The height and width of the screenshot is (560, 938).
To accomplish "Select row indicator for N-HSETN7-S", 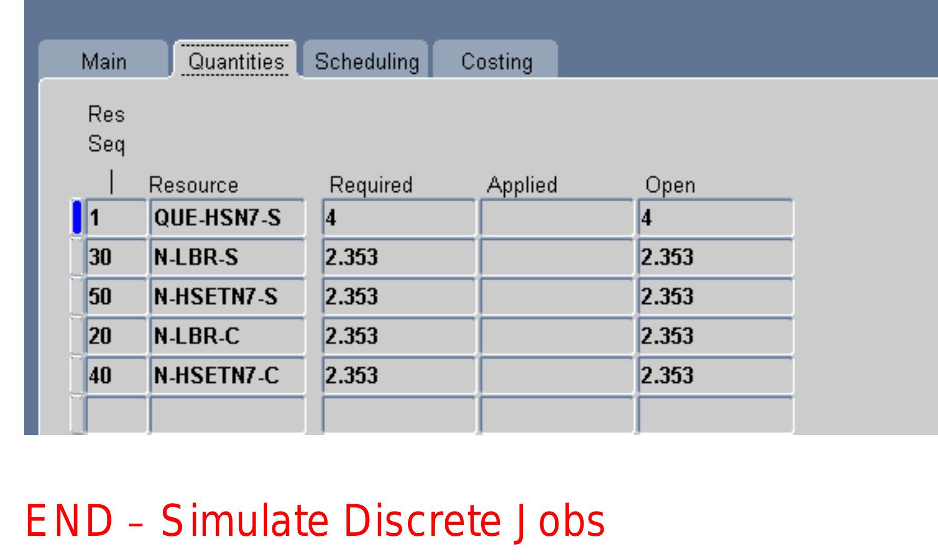I will click(x=77, y=297).
